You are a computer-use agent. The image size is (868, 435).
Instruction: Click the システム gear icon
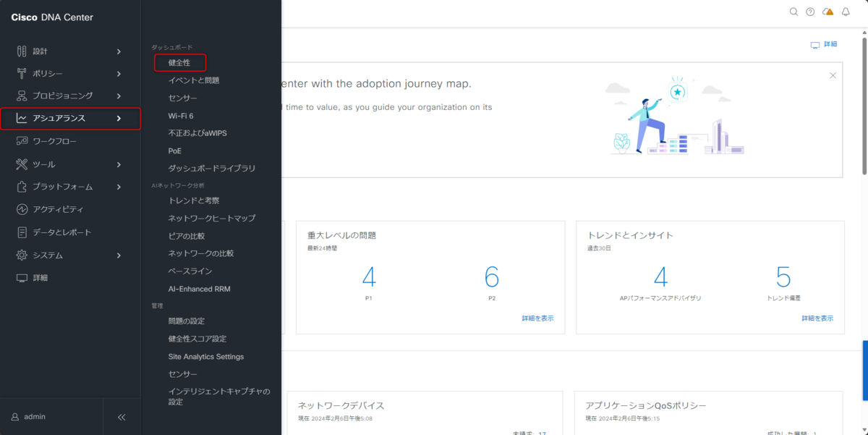pyautogui.click(x=22, y=255)
